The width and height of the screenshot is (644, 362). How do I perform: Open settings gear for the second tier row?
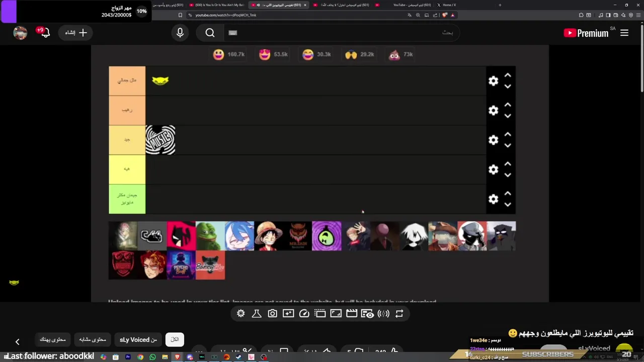493,111
